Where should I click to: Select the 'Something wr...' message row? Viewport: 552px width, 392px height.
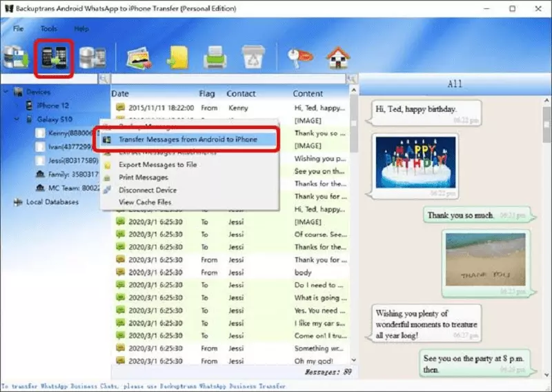point(230,349)
